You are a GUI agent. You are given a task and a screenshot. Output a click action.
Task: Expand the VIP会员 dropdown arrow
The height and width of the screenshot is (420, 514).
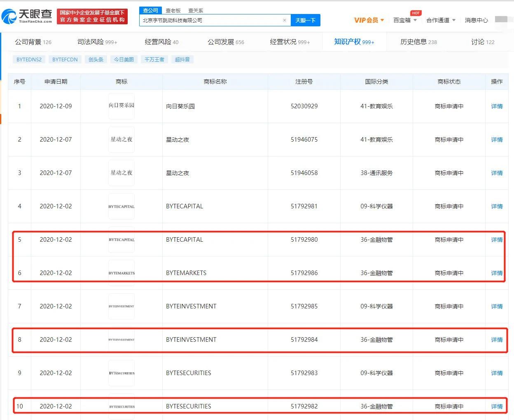[383, 20]
